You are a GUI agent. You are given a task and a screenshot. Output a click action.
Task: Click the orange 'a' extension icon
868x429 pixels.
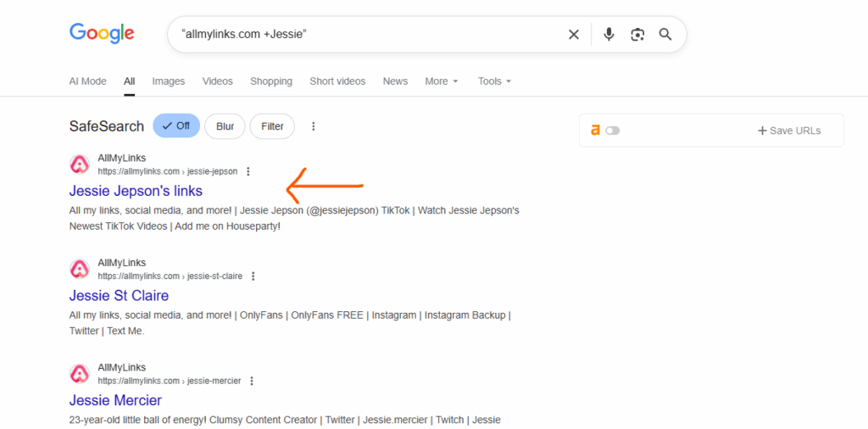point(596,131)
